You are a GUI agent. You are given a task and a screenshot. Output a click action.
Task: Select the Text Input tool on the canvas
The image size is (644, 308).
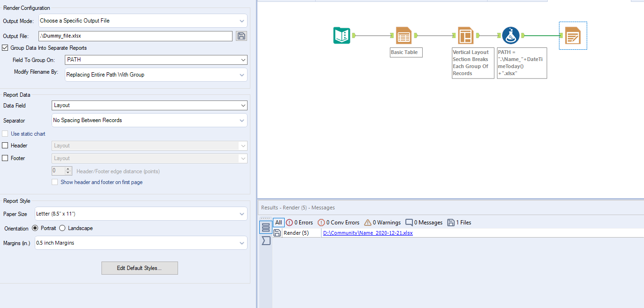tap(341, 35)
